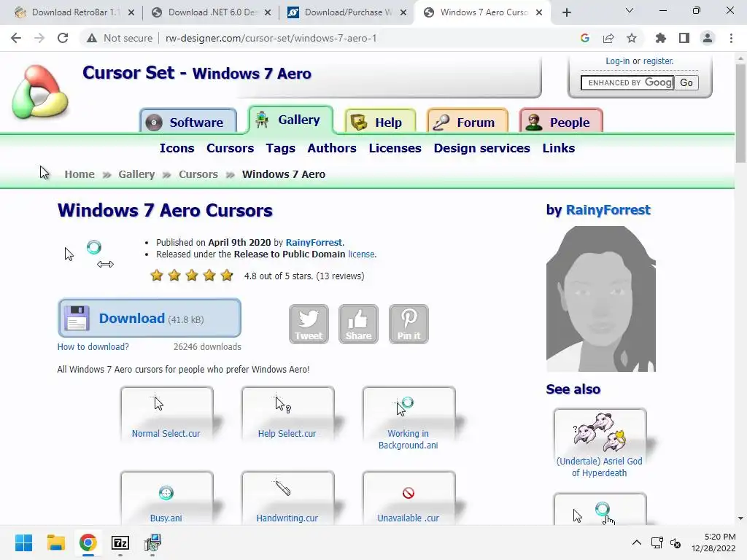Open the How to download? link
This screenshot has width=747, height=560.
[x=93, y=346]
